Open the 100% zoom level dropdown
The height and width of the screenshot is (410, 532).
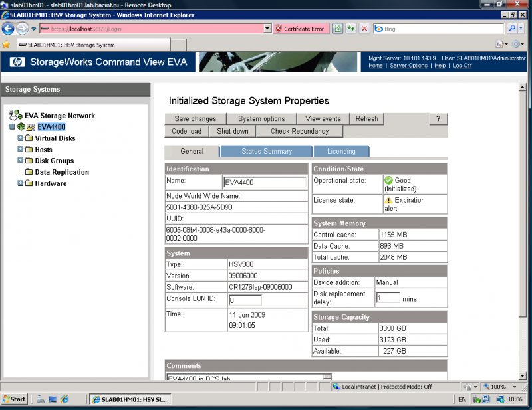515,387
